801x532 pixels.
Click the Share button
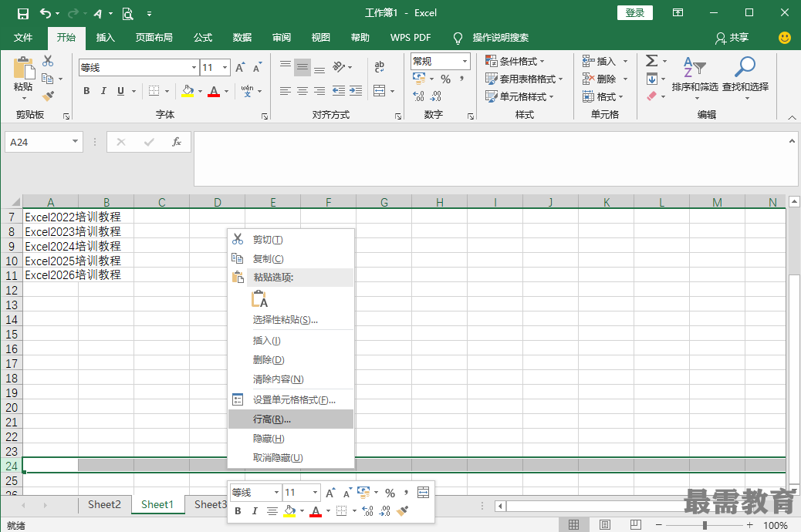(x=732, y=37)
